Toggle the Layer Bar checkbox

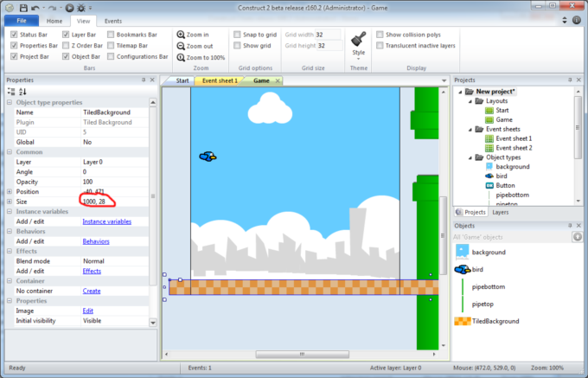coord(66,35)
